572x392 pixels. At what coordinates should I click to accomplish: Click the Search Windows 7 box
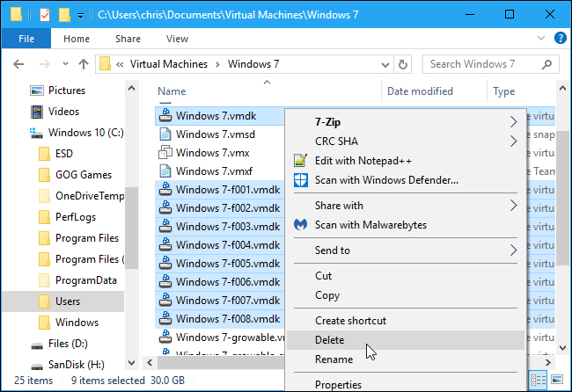click(x=490, y=64)
